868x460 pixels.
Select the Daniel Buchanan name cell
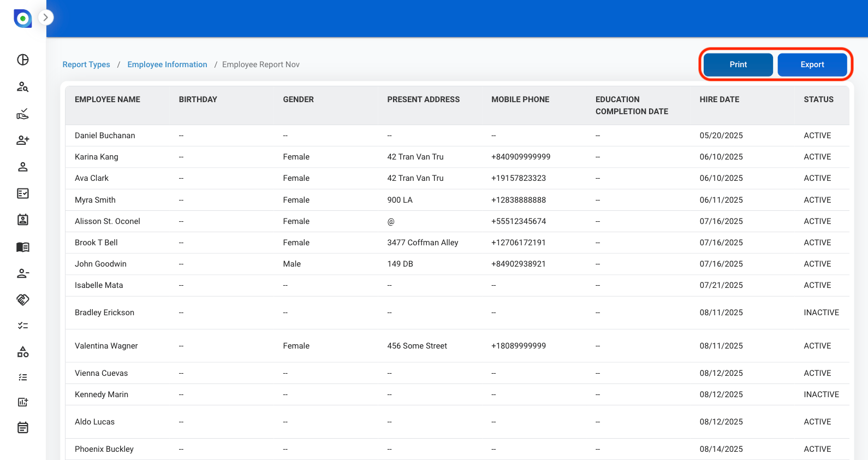coord(105,135)
